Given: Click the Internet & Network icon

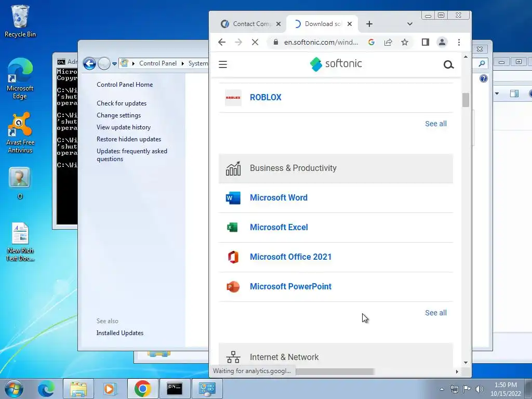Looking at the screenshot, I should pos(233,357).
